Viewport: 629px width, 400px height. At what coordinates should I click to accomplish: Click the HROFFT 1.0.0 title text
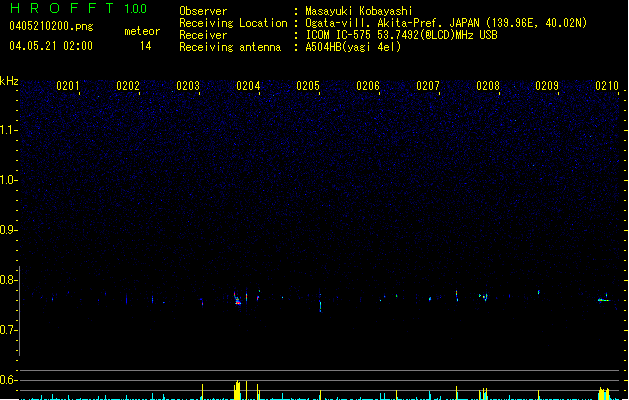(79, 8)
